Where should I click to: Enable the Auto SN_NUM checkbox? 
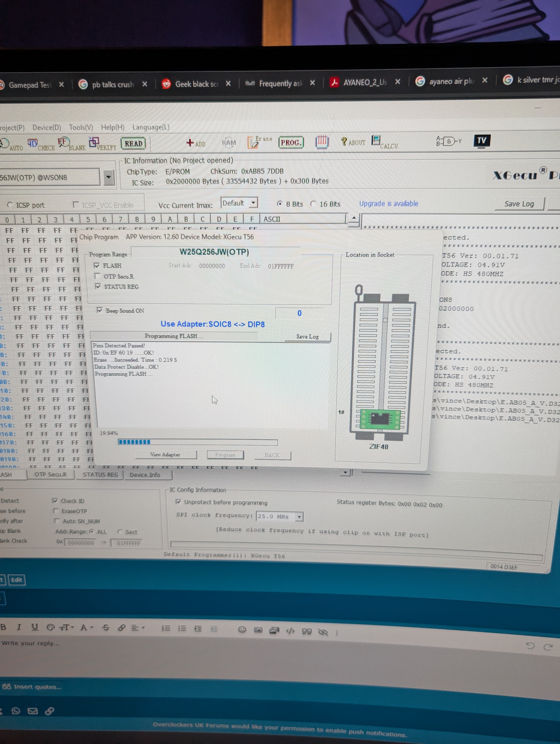click(x=57, y=521)
